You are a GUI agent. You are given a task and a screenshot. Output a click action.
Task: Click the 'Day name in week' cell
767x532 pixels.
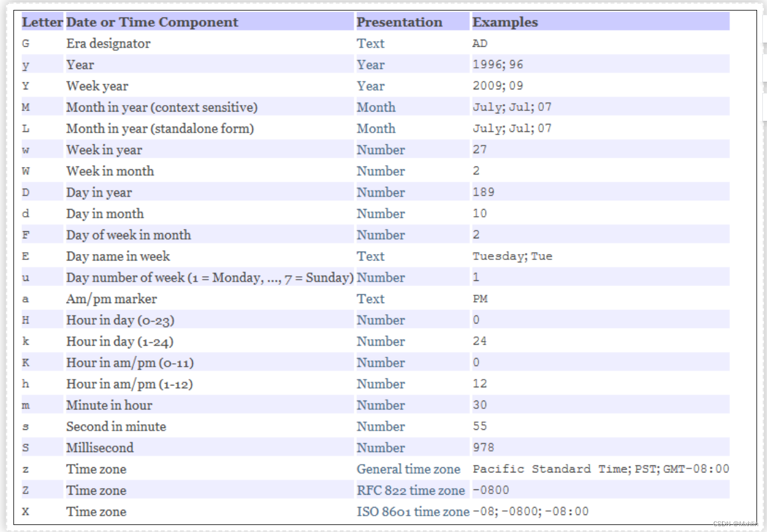coord(118,256)
